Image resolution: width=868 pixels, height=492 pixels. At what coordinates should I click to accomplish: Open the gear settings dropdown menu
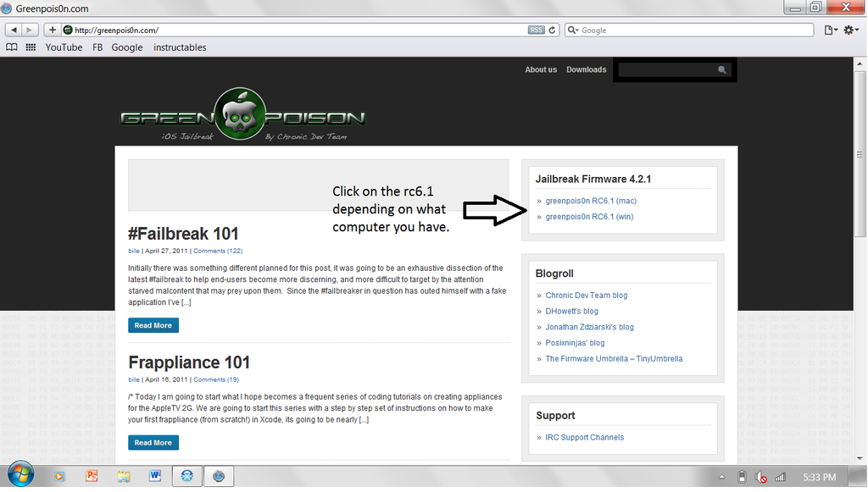tap(850, 29)
